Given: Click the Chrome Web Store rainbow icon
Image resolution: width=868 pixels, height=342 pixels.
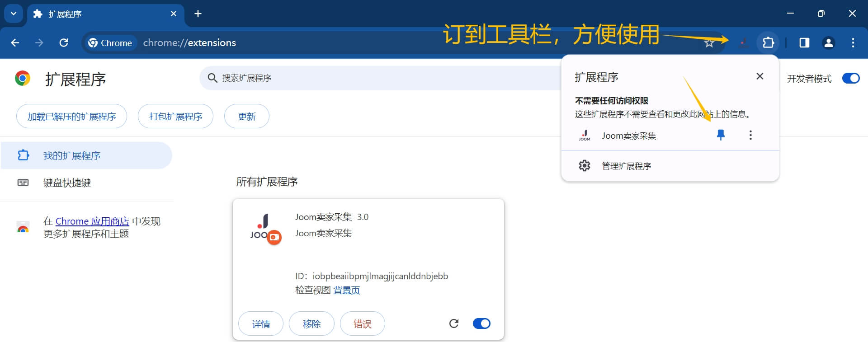Looking at the screenshot, I should point(23,227).
